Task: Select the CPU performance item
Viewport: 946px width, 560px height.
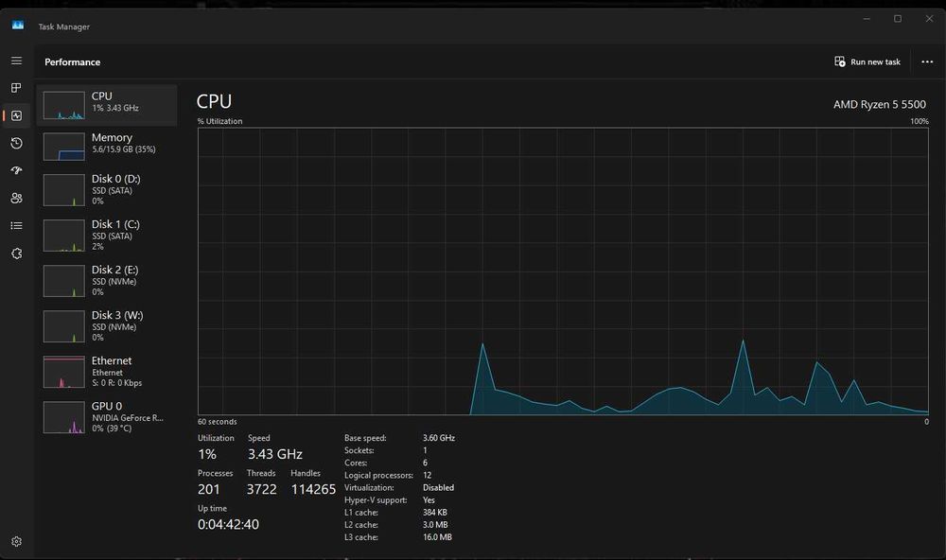Action: click(x=107, y=105)
